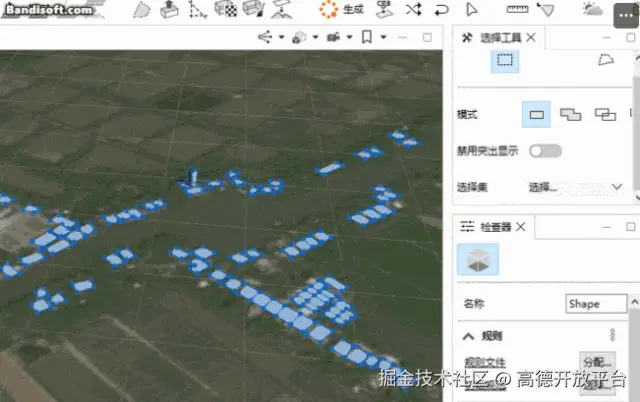Image resolution: width=640 pixels, height=402 pixels.
Task: Click the orange Generate models button
Action: (x=341, y=9)
